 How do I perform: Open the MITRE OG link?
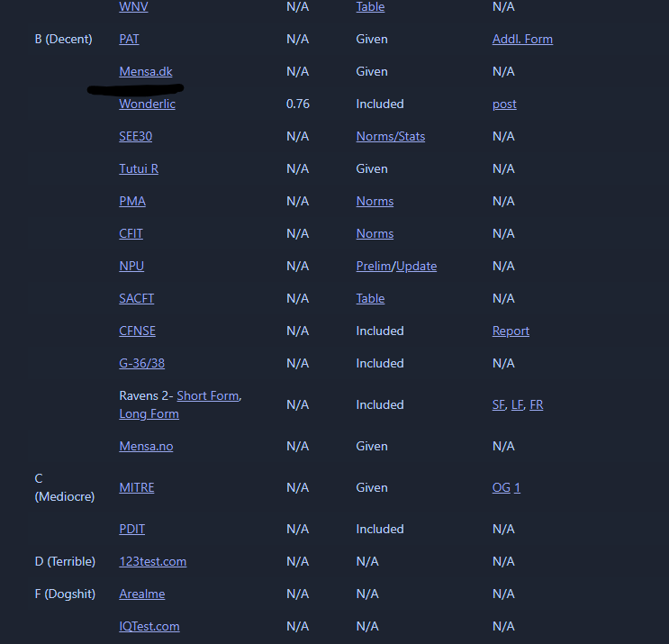click(502, 488)
